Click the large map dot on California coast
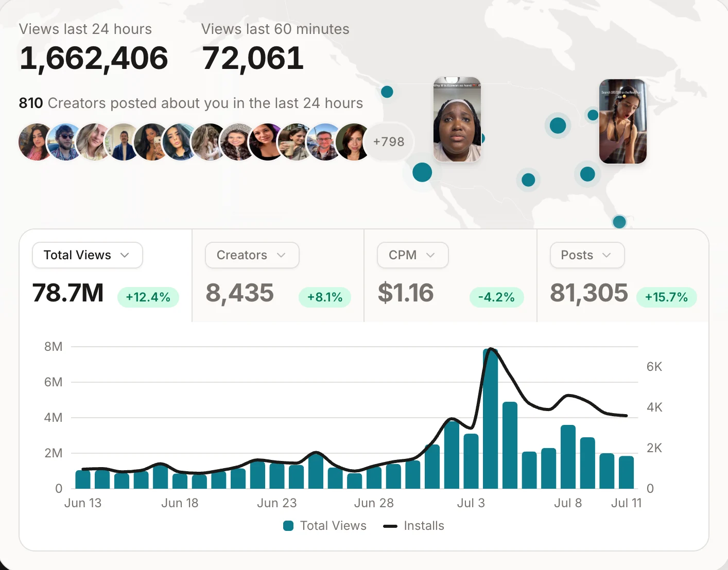The height and width of the screenshot is (570, 728). [422, 172]
